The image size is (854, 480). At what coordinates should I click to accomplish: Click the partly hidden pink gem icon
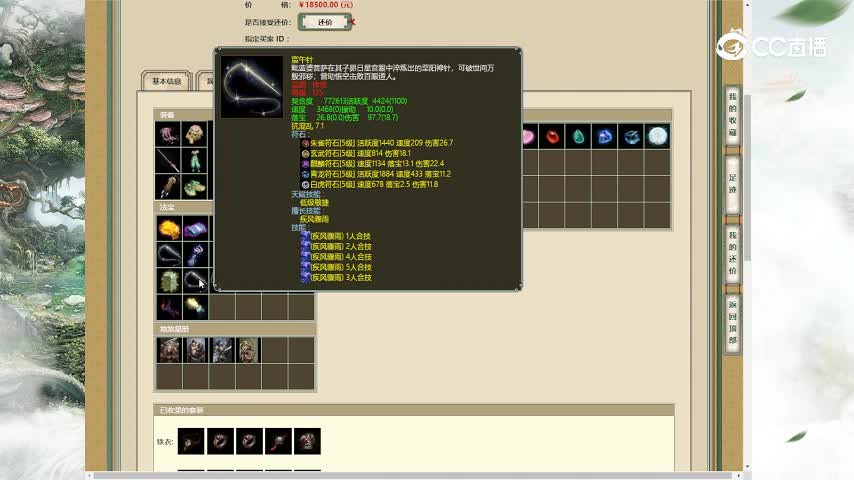coord(530,136)
